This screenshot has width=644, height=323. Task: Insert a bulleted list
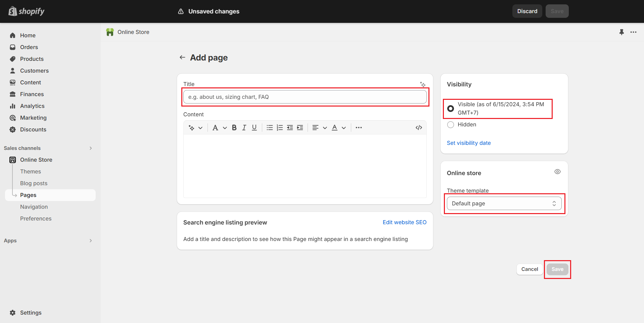pos(270,128)
